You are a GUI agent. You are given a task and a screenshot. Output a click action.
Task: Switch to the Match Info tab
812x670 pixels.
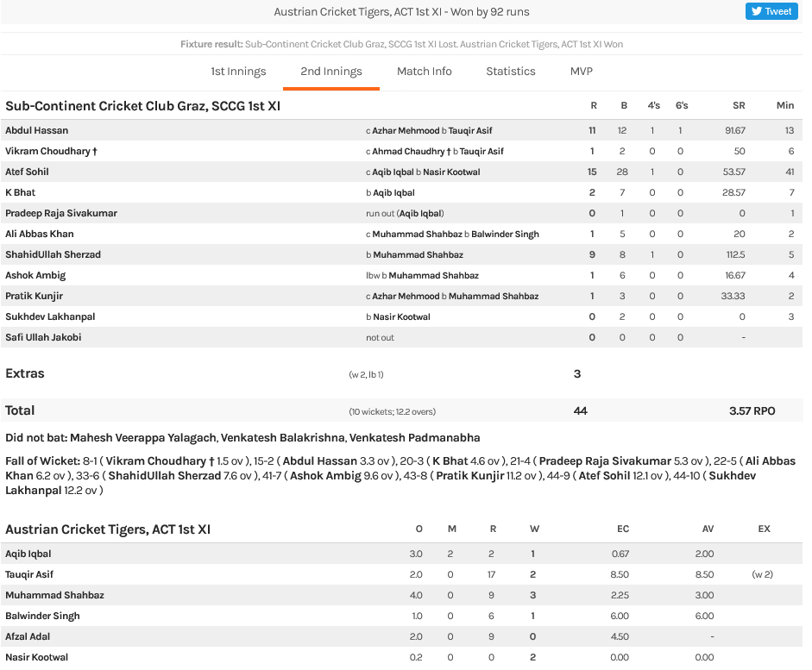click(x=425, y=72)
